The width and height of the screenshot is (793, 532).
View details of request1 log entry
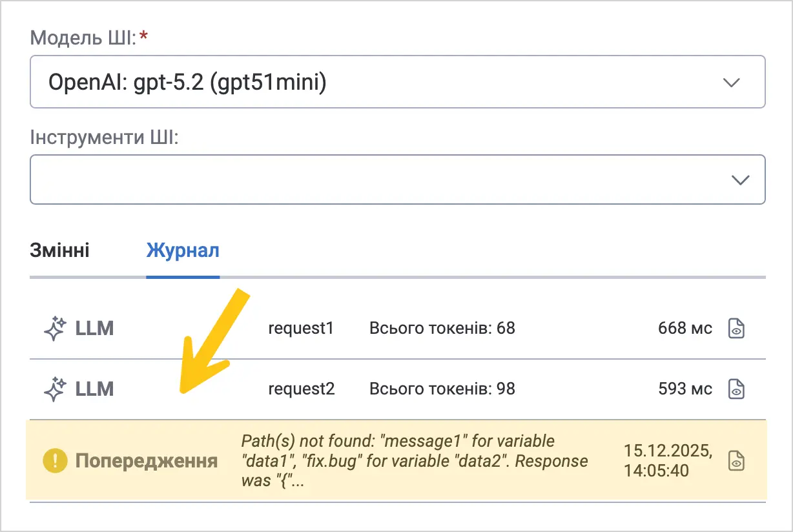coord(736,329)
